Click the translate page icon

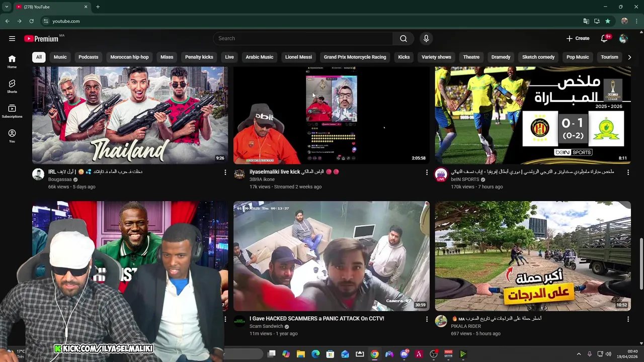[586, 21]
